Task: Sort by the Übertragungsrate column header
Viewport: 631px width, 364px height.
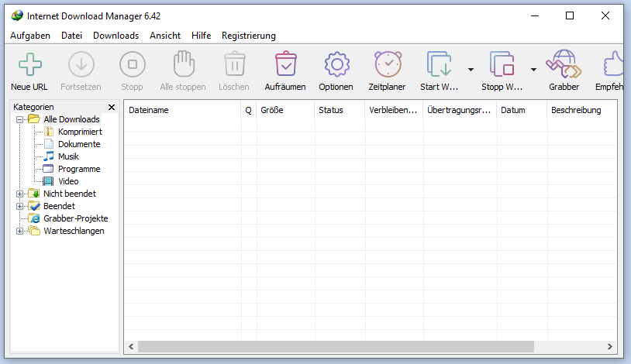Action: point(460,110)
